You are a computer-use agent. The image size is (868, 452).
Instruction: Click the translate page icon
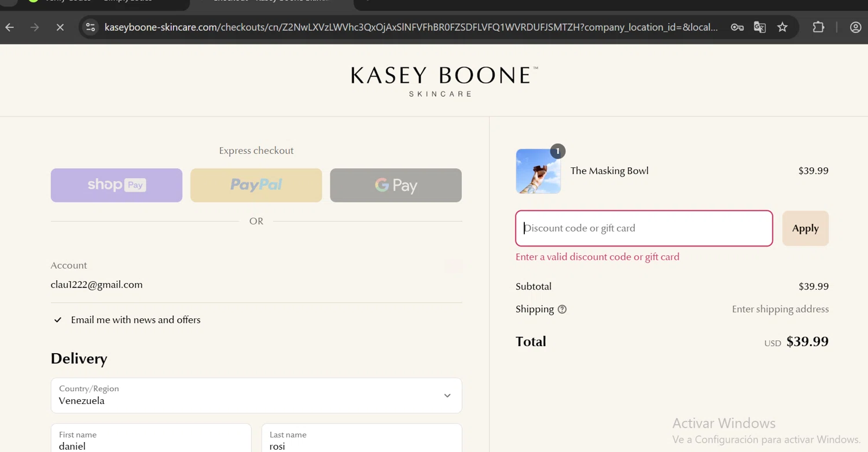tap(760, 27)
